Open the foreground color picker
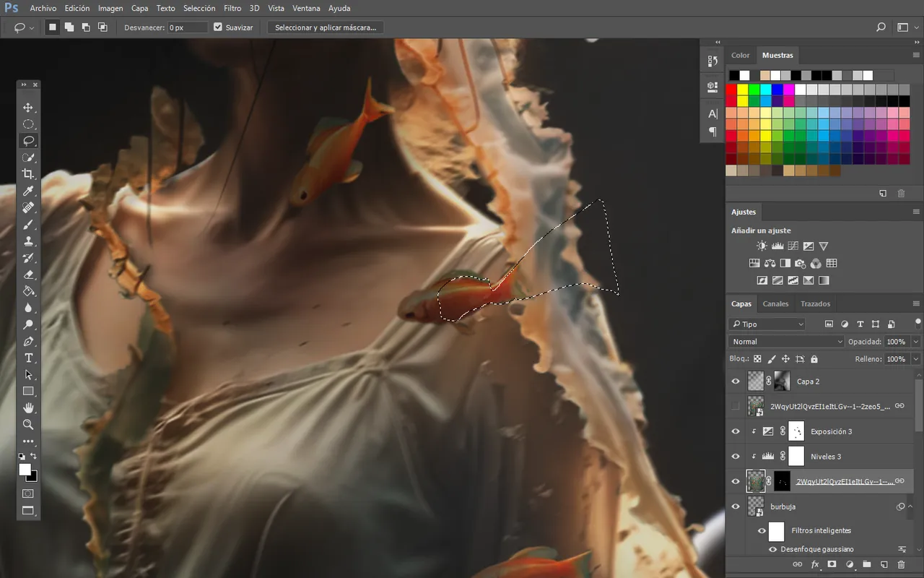The width and height of the screenshot is (924, 578). point(25,470)
